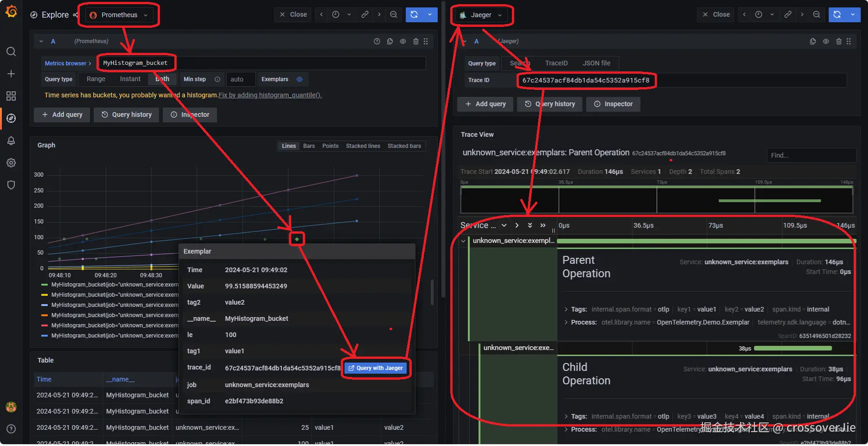Screen dimensions: 868x446
Task: Duplicate Prometheus query A
Action: (390, 41)
